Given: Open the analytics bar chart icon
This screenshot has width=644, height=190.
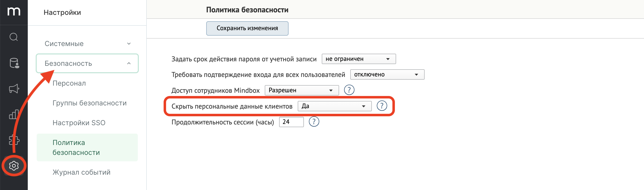Looking at the screenshot, I should point(14,114).
